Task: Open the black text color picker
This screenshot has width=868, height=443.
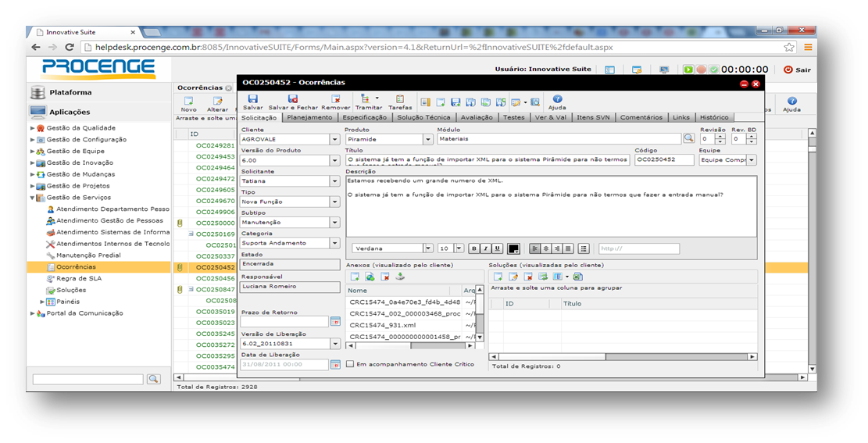Action: click(x=513, y=248)
